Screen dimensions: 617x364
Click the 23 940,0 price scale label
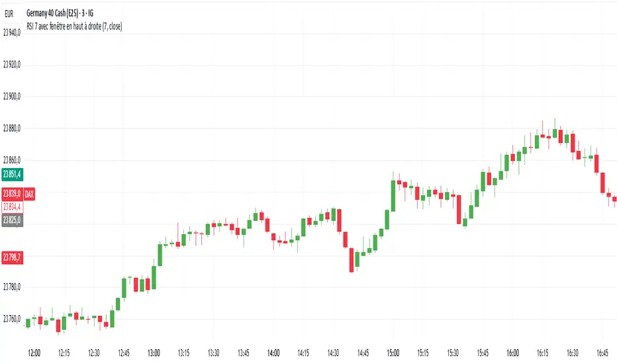12,33
